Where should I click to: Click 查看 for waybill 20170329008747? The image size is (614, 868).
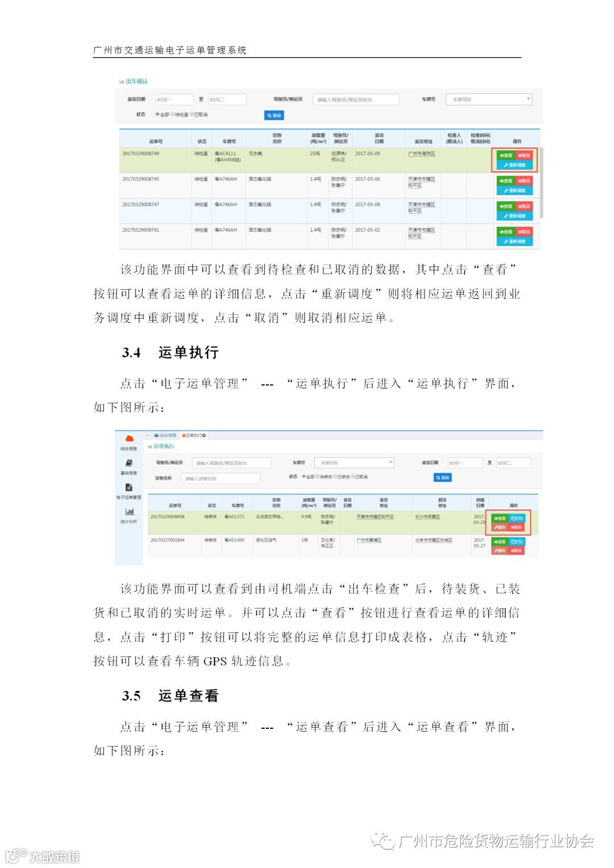pyautogui.click(x=505, y=206)
